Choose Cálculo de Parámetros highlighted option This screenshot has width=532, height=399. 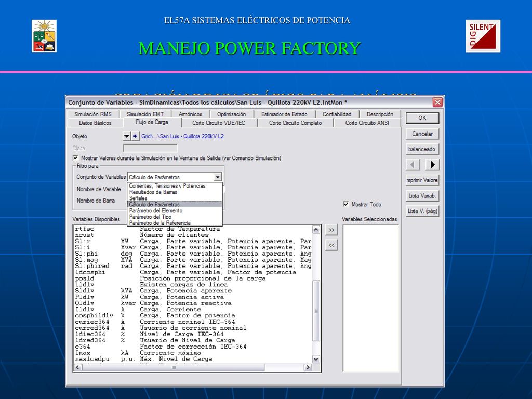coord(175,204)
